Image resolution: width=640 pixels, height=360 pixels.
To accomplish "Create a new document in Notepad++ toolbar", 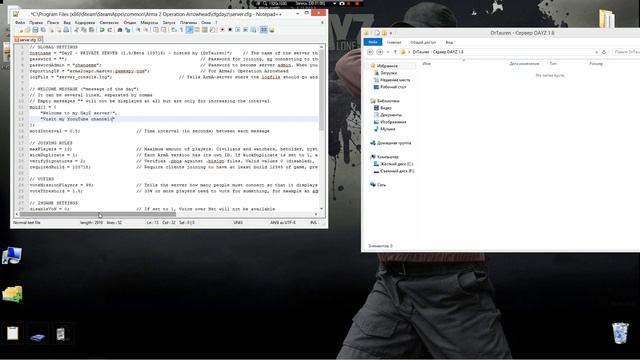I will pos(21,30).
